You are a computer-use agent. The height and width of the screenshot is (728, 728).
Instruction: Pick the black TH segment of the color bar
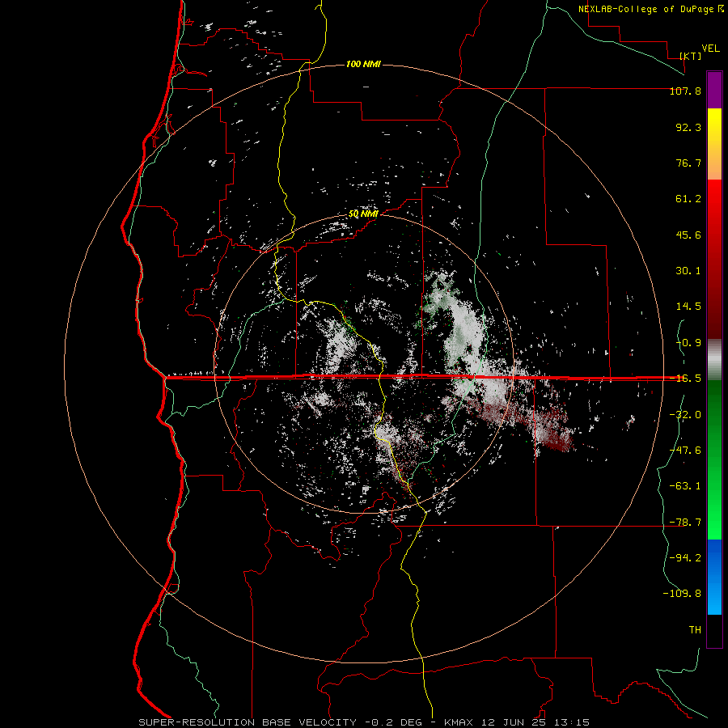click(714, 630)
